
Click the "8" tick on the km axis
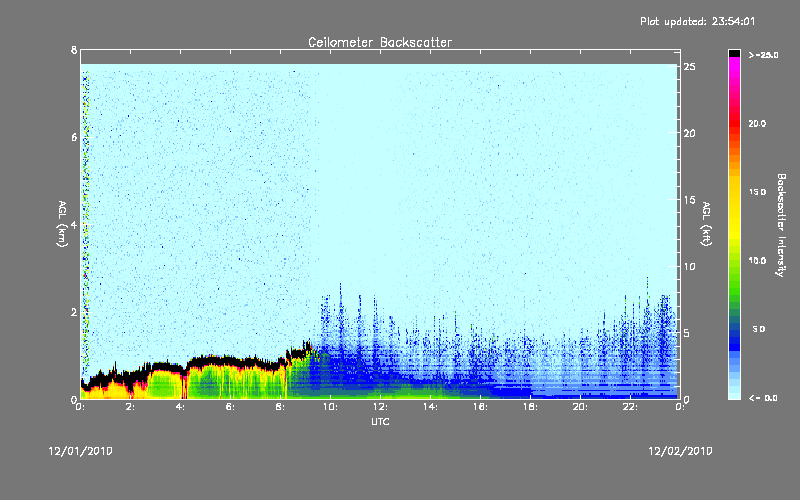click(x=74, y=50)
